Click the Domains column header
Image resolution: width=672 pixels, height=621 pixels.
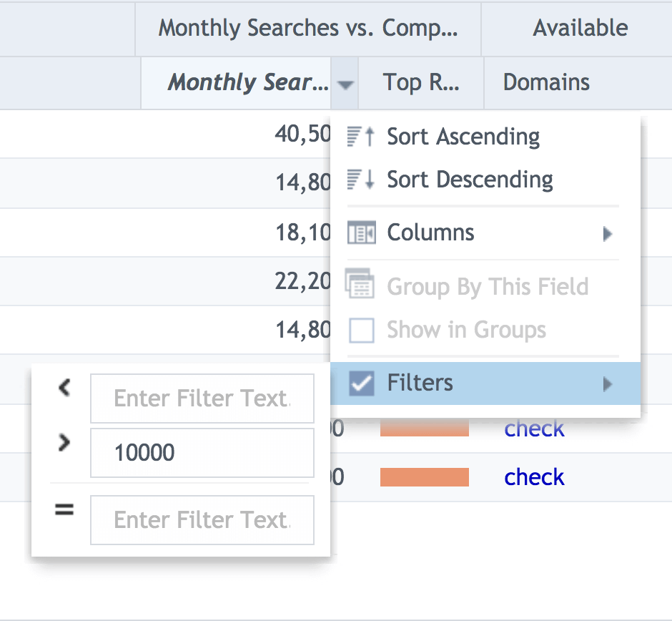(x=578, y=83)
